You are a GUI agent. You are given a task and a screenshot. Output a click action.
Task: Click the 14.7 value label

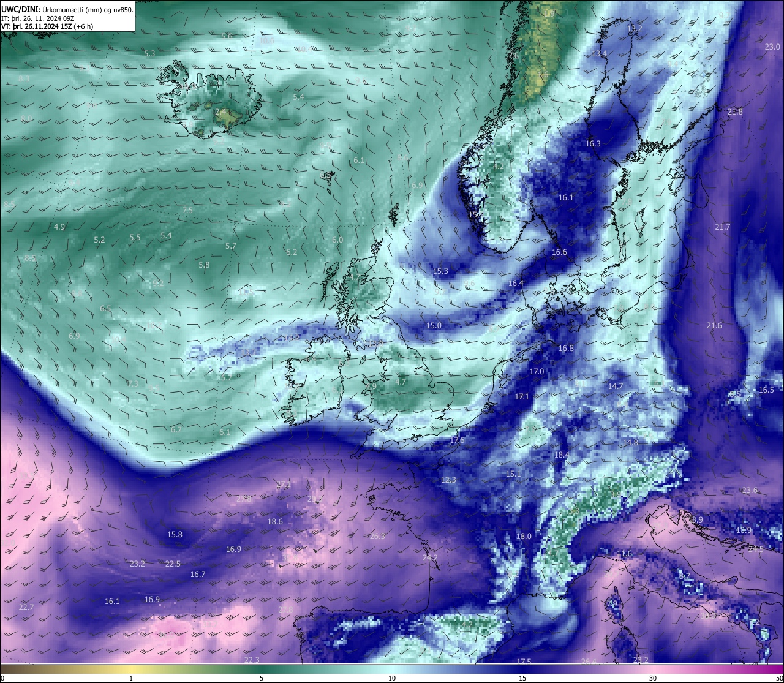[x=616, y=386]
